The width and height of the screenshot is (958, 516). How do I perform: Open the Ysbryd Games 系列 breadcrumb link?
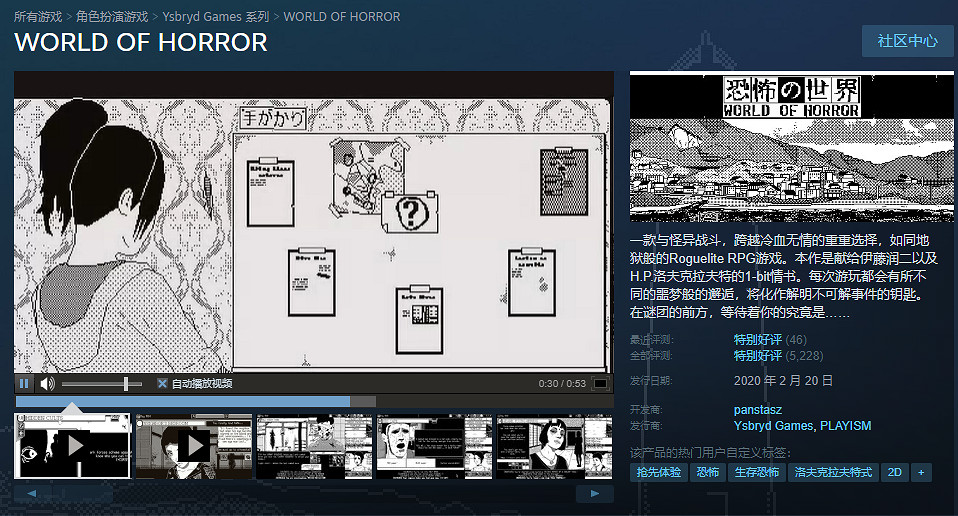coord(215,17)
